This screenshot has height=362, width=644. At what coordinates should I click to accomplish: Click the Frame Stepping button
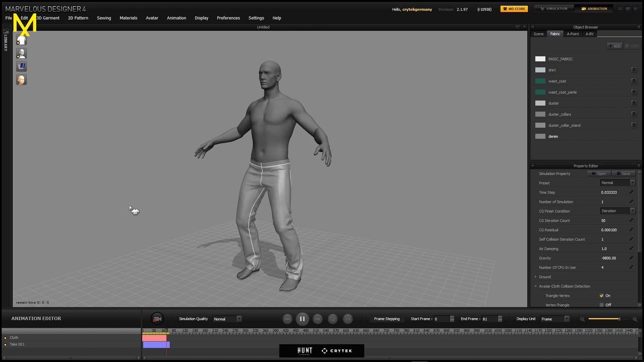(x=387, y=319)
